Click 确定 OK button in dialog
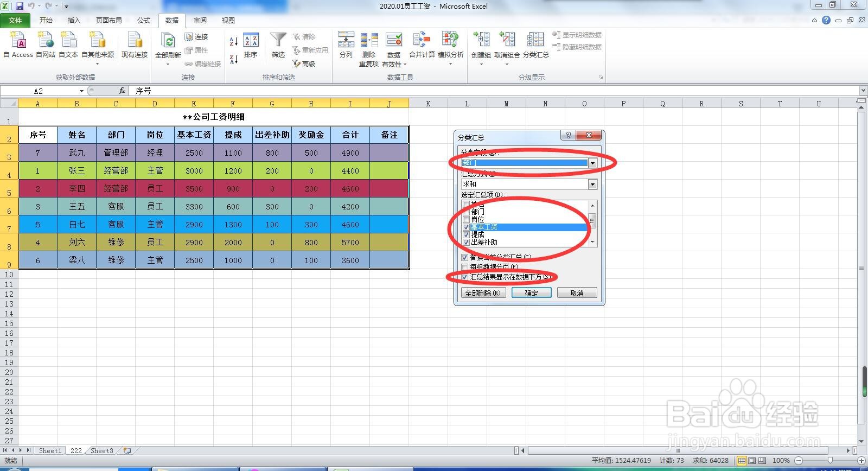Screen dimensions: 868x471 point(531,293)
